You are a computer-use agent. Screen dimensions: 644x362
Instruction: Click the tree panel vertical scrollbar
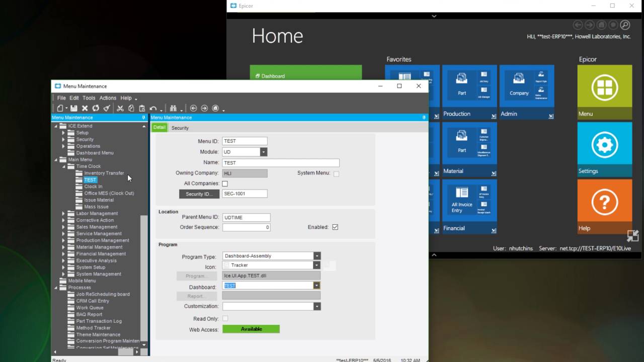coord(144,278)
